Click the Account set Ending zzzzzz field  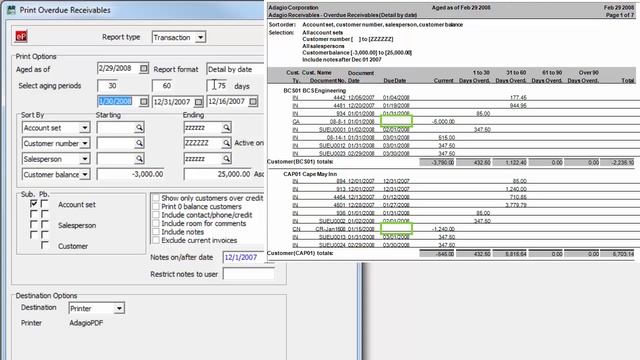pos(203,128)
